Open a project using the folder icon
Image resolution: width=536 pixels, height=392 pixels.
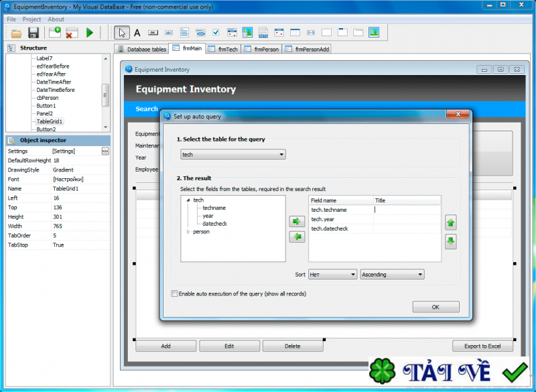[17, 32]
